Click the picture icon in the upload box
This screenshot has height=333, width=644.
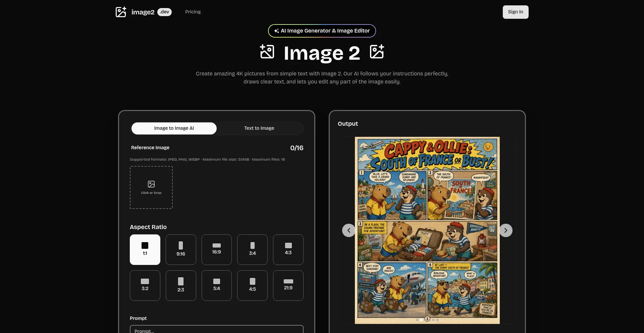click(x=151, y=184)
